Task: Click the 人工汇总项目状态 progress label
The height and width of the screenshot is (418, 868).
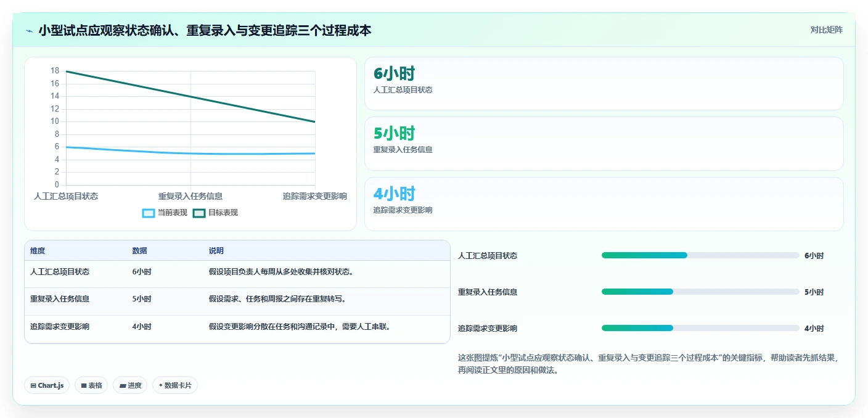Action: pos(488,256)
